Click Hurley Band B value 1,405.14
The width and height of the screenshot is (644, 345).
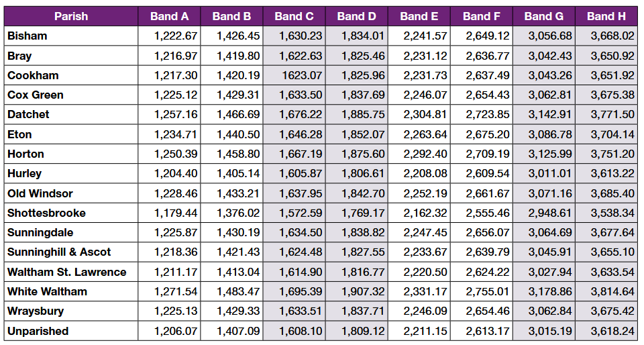(x=238, y=173)
